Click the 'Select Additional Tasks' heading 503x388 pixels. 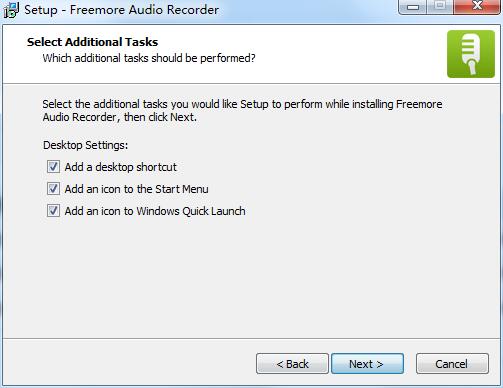click(92, 42)
